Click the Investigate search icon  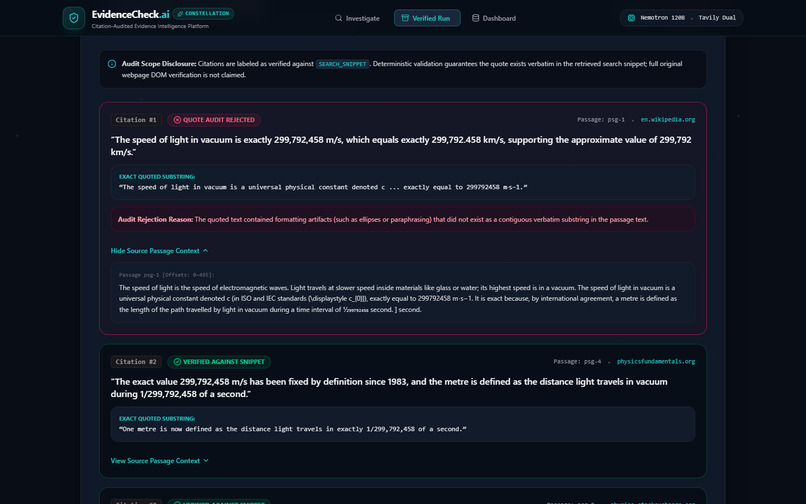click(x=338, y=18)
